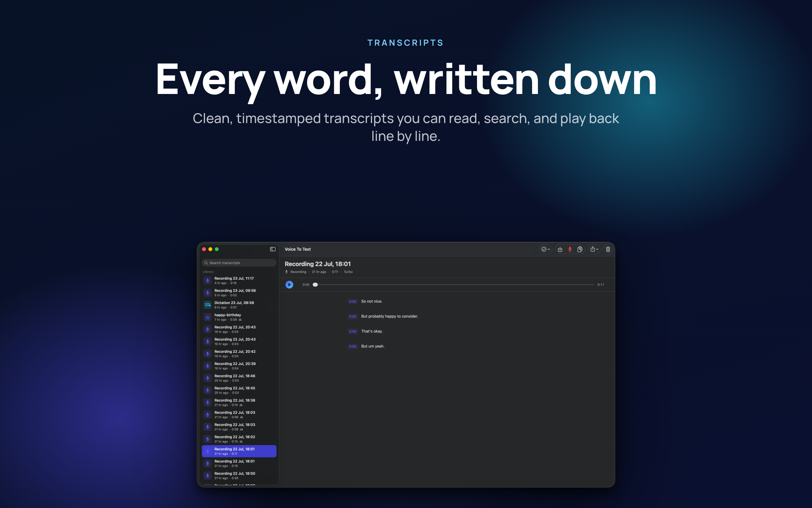Image resolution: width=812 pixels, height=508 pixels.
Task: Toggle the sidebar visibility icon
Action: coord(272,249)
